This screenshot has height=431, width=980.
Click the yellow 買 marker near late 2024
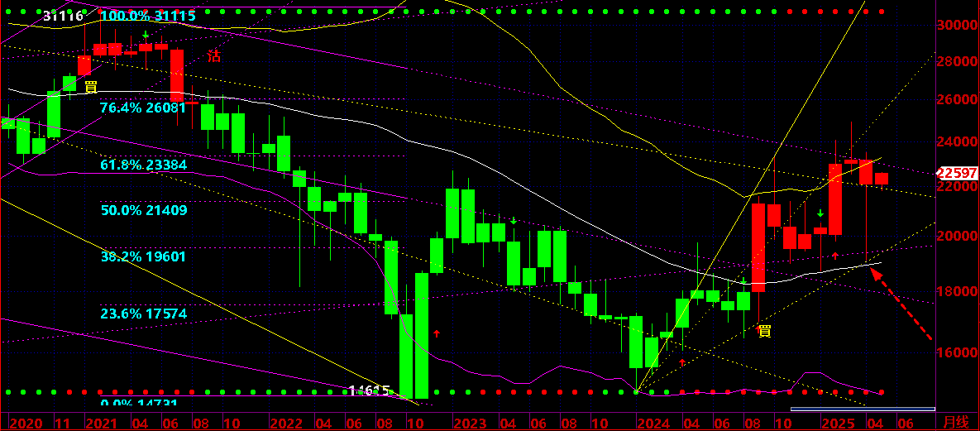[764, 331]
